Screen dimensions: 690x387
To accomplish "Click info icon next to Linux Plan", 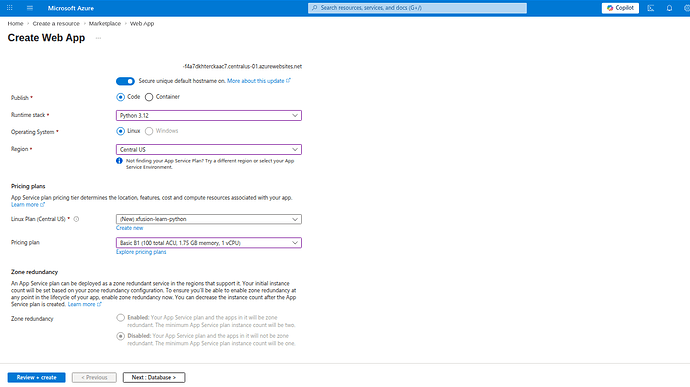I will 76,219.
